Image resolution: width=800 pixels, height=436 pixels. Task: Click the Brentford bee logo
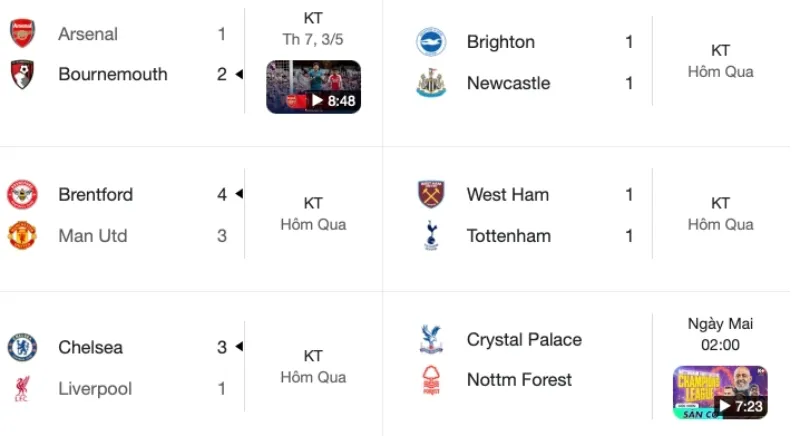(x=22, y=194)
